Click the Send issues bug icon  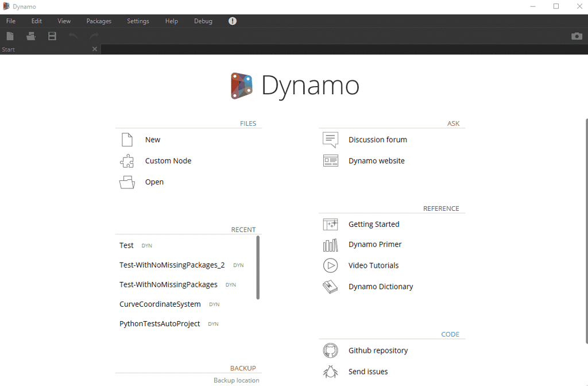(330, 372)
